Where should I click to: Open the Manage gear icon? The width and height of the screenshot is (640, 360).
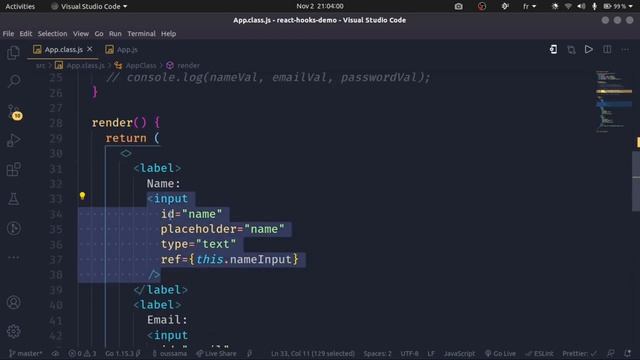tap(13, 331)
